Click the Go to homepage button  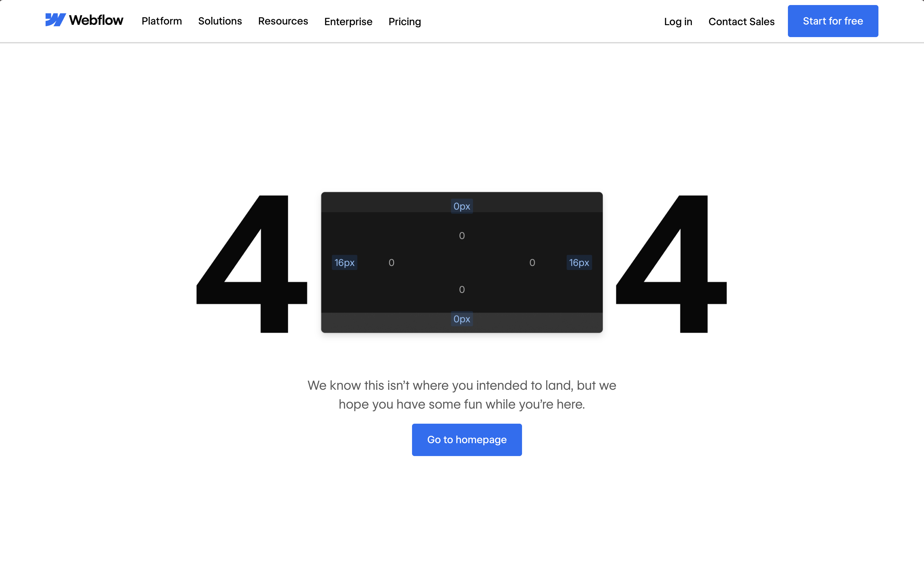click(466, 439)
